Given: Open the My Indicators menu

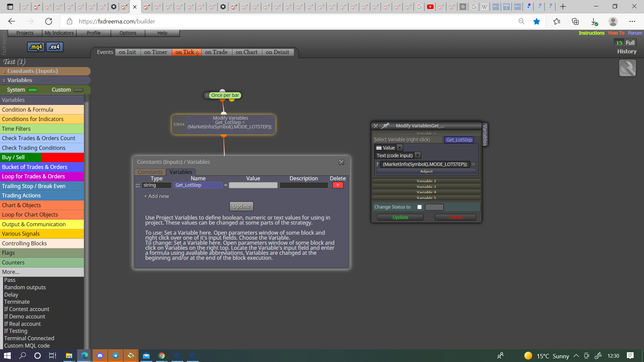Looking at the screenshot, I should tap(59, 33).
